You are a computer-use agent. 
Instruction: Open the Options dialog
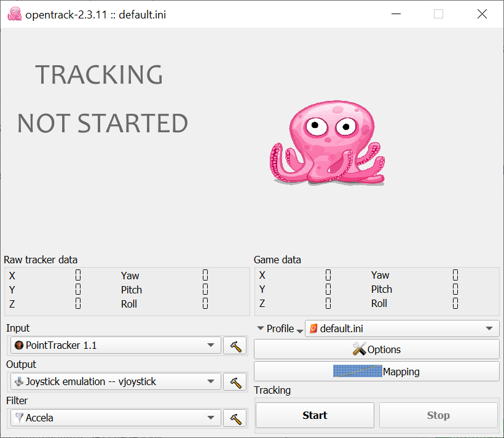[x=376, y=349]
